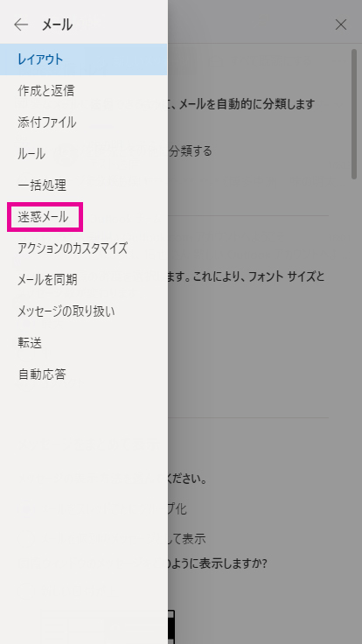The height and width of the screenshot is (644, 362).
Task: Pick the layout preview thumbnail at the bottom
Action: [171, 626]
